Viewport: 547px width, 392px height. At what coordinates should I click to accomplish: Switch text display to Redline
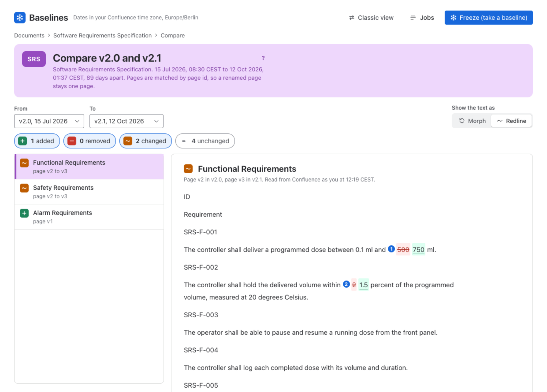coord(511,121)
